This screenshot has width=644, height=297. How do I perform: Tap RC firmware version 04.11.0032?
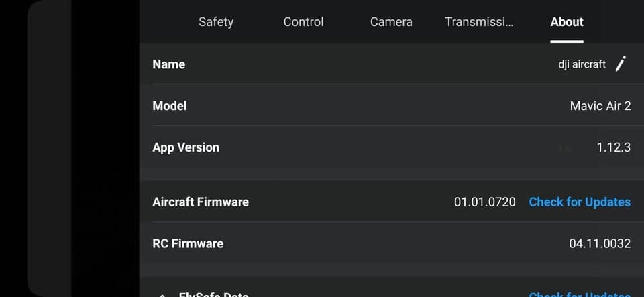pyautogui.click(x=600, y=243)
